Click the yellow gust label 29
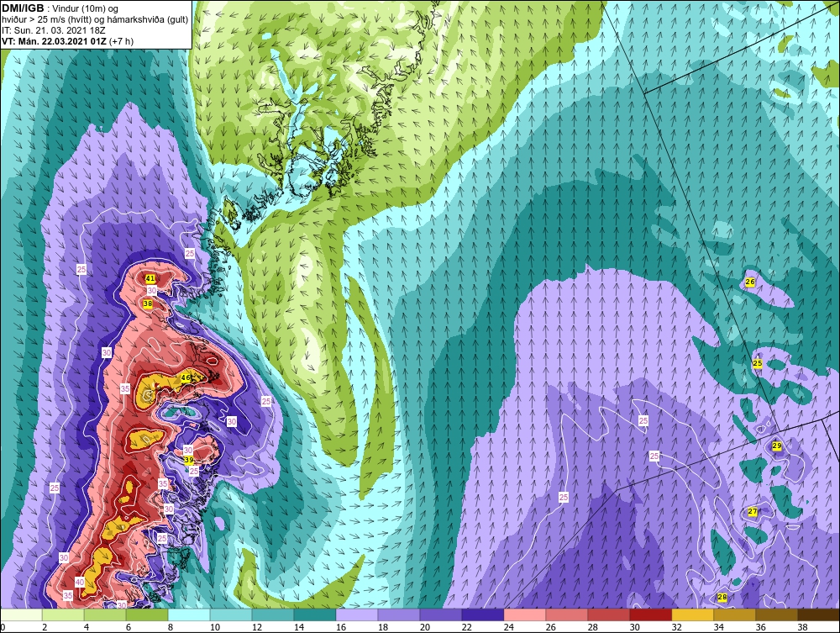840x633 pixels. tap(777, 446)
